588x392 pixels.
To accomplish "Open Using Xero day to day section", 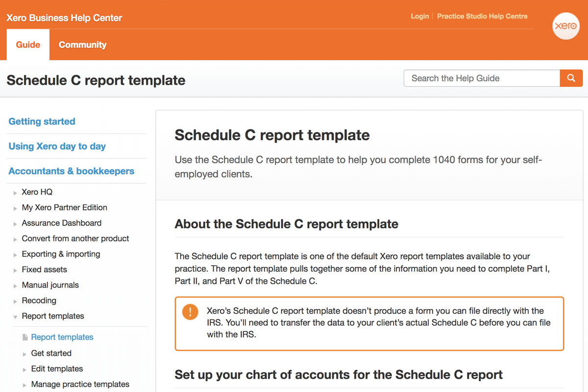I will [x=57, y=146].
